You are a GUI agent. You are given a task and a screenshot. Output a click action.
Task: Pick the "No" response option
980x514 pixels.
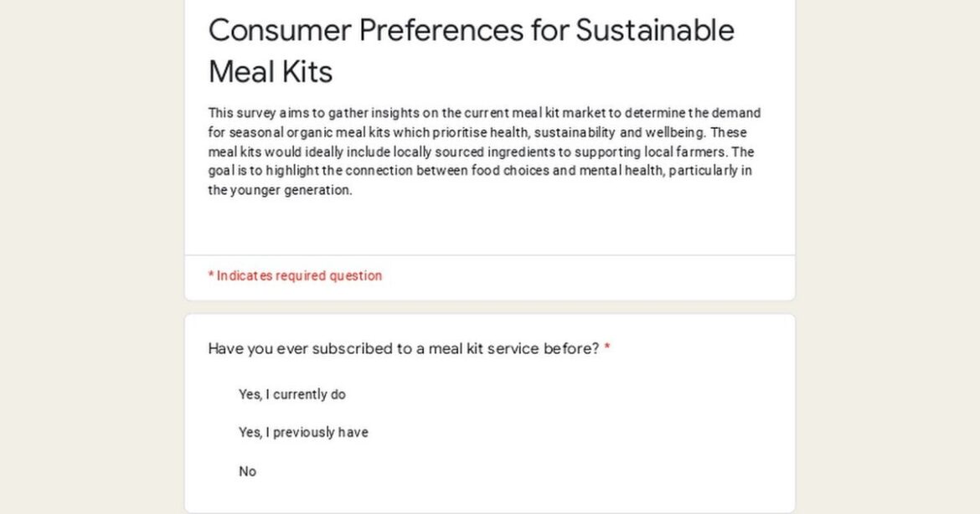247,471
